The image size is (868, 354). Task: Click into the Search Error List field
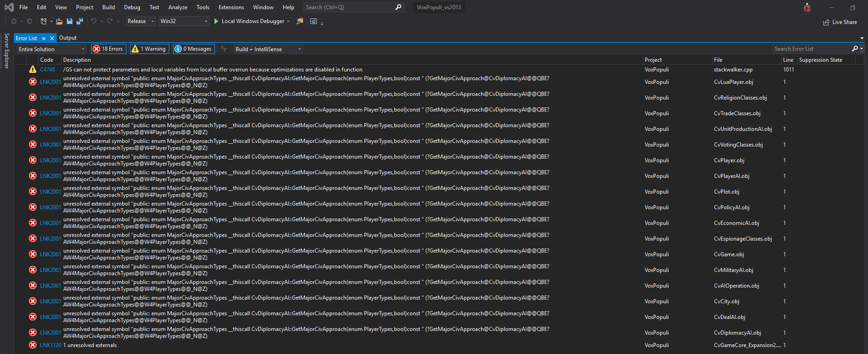pyautogui.click(x=812, y=48)
